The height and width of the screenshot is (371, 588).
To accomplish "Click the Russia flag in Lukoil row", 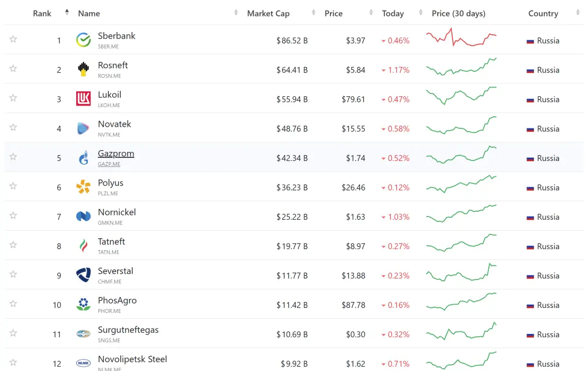I will [530, 100].
